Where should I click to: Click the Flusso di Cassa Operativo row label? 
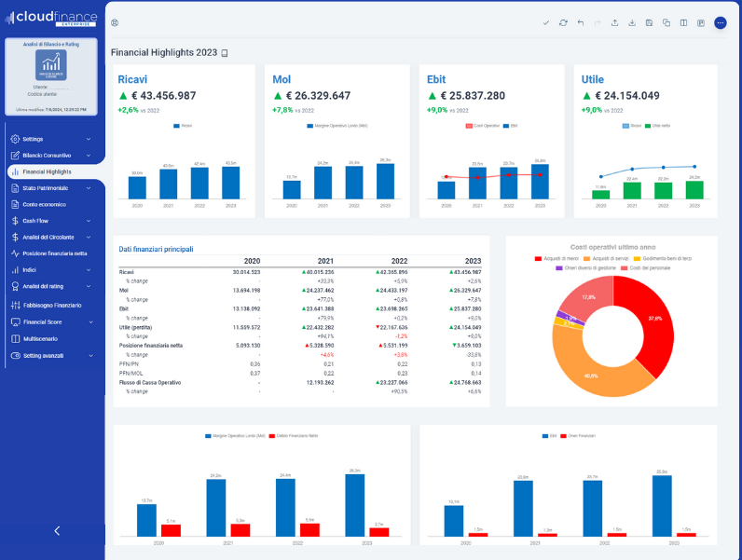150,383
